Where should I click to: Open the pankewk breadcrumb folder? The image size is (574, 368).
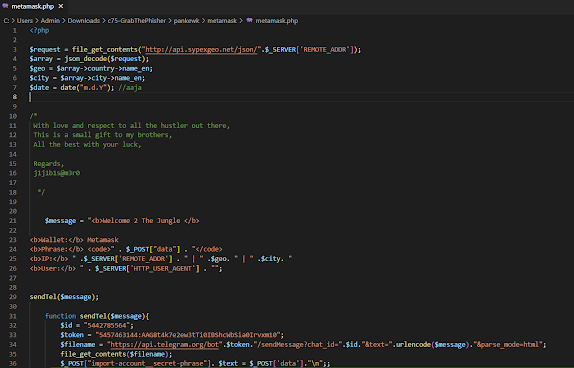click(x=186, y=21)
